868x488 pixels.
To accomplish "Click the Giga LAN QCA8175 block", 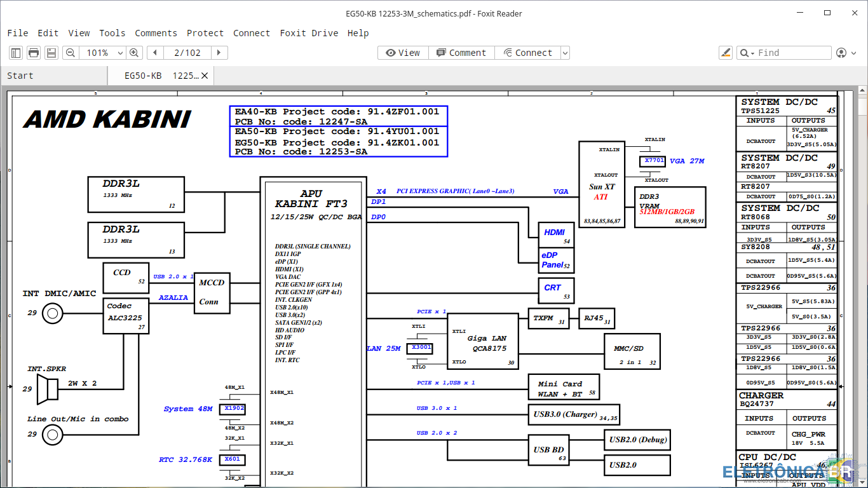I will tap(483, 342).
